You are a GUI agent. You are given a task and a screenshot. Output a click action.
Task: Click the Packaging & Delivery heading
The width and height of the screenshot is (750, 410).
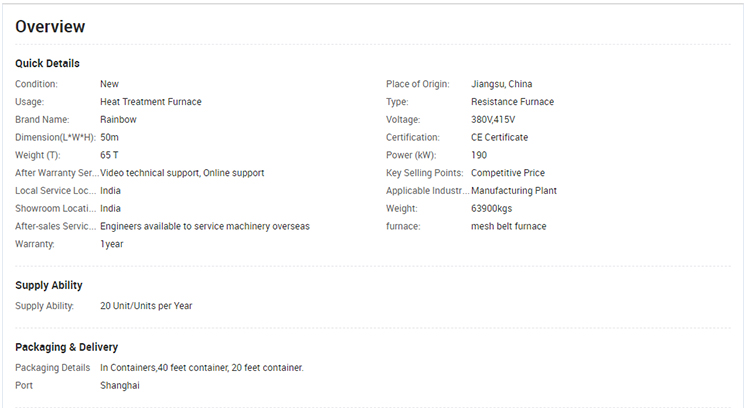[67, 347]
